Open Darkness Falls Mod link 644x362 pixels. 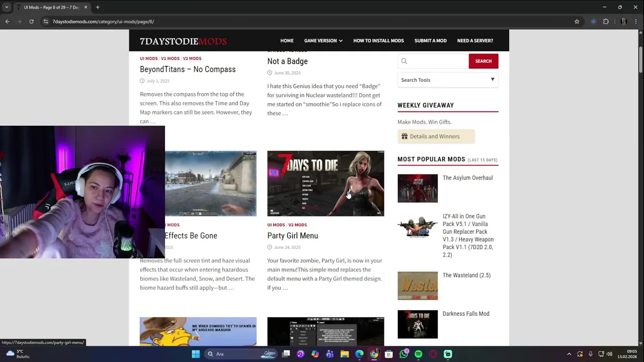point(466,314)
